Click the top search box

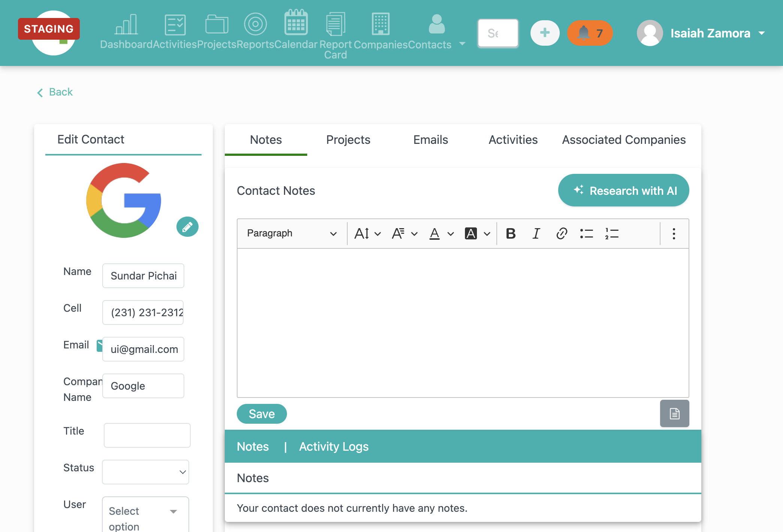(x=498, y=33)
